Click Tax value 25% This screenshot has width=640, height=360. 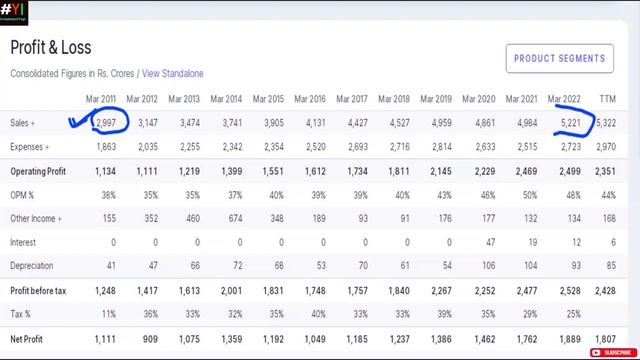click(573, 314)
